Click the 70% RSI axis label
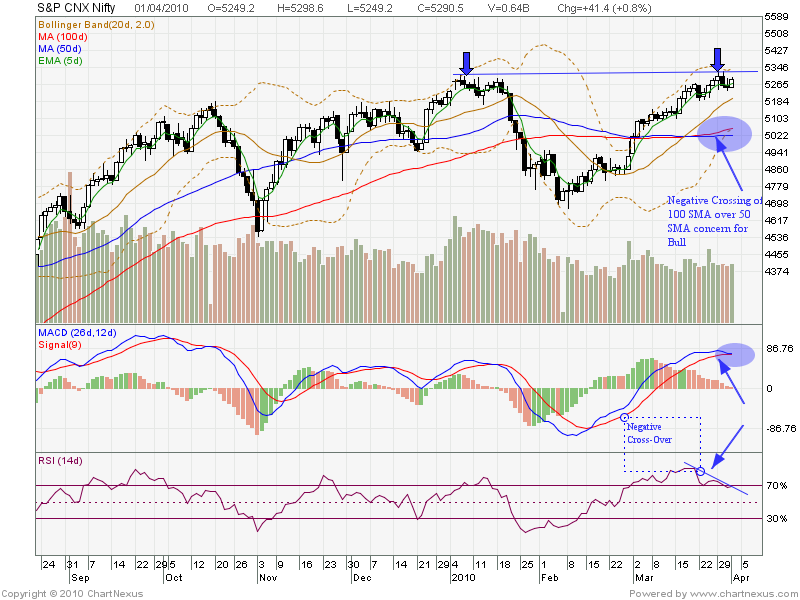Viewport: 800px width, 600px height. point(777,486)
